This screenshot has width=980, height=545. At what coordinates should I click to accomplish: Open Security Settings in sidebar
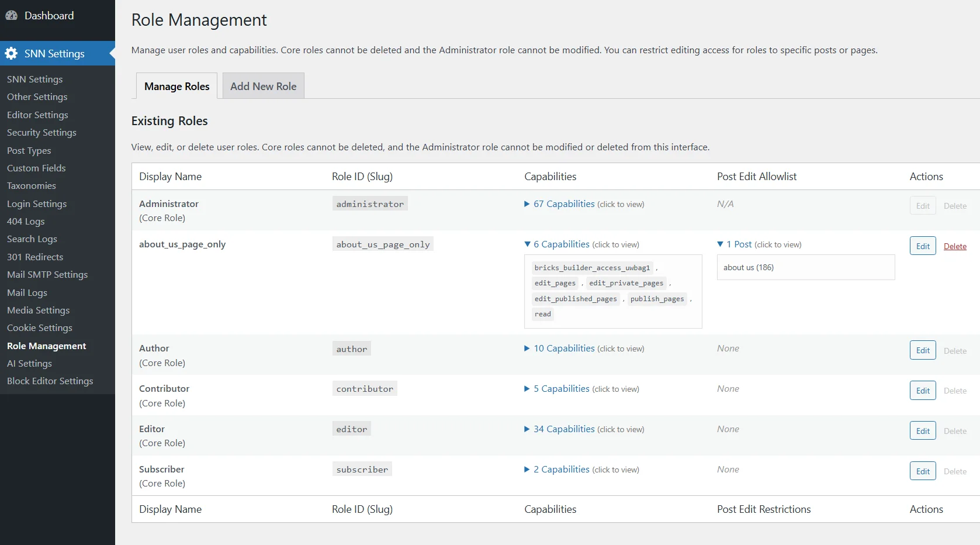(41, 133)
